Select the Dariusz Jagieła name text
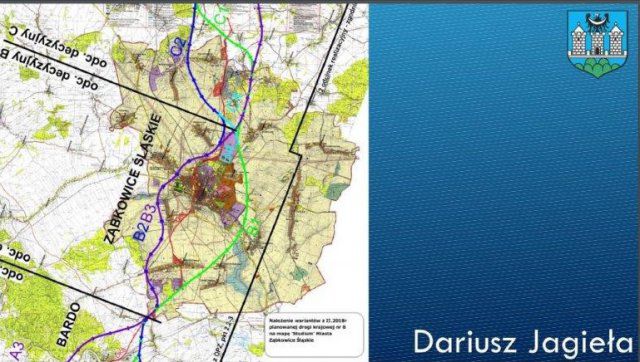The height and width of the screenshot is (362, 640). (523, 342)
